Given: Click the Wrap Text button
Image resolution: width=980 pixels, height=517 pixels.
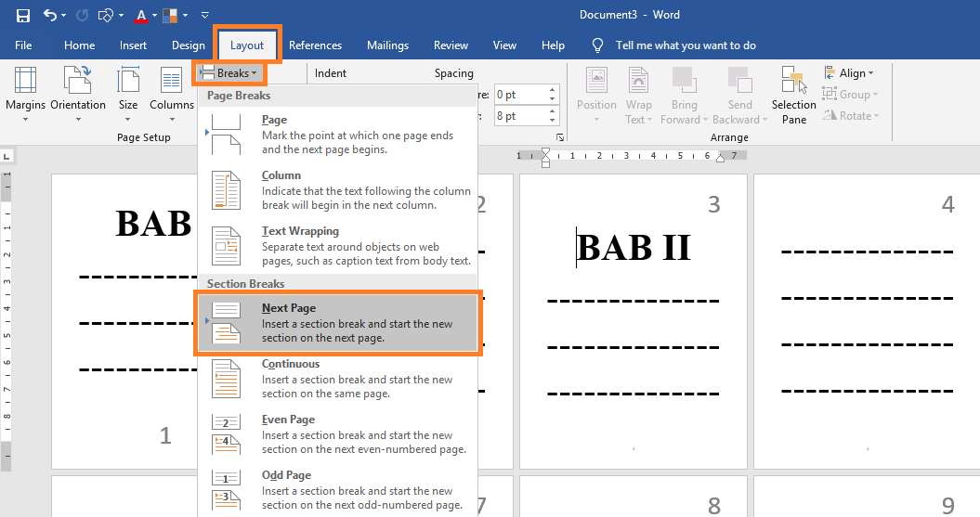Looking at the screenshot, I should click(638, 95).
